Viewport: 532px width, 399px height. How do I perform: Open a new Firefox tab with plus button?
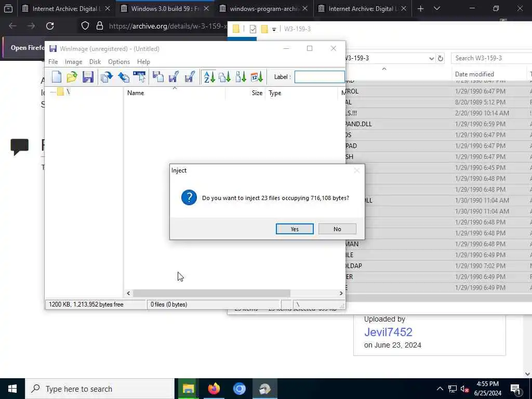tap(420, 8)
